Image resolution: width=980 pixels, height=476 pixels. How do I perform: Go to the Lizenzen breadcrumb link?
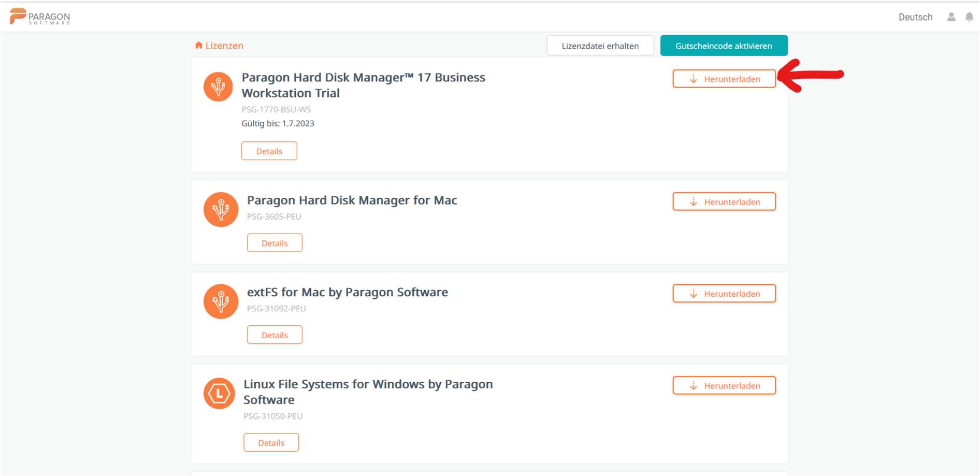[224, 46]
